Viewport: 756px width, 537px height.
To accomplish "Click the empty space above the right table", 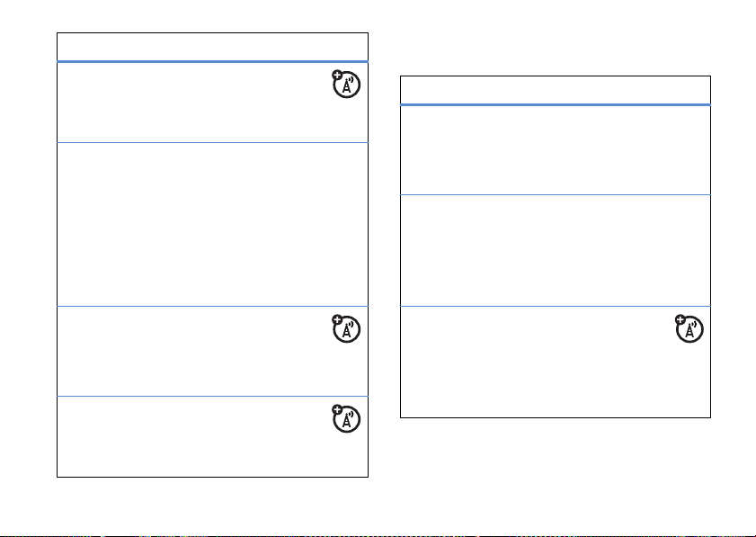I will click(x=555, y=45).
